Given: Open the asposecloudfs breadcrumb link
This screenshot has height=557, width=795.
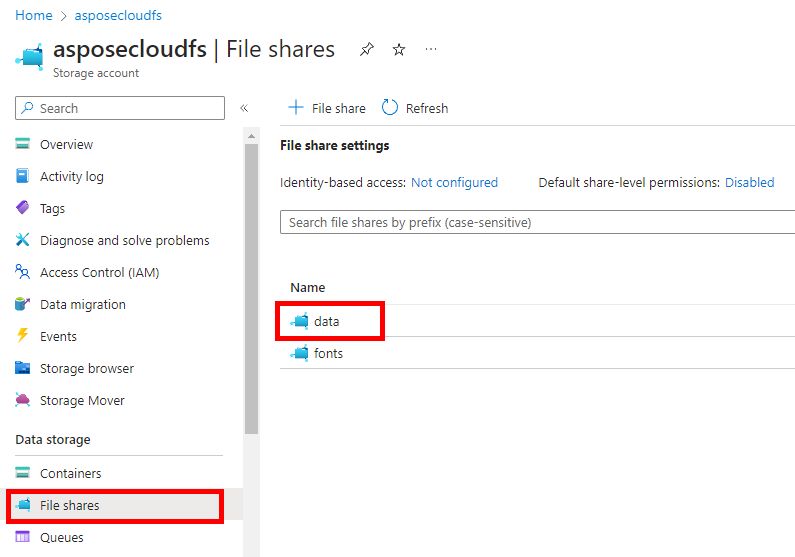Looking at the screenshot, I should 118,15.
